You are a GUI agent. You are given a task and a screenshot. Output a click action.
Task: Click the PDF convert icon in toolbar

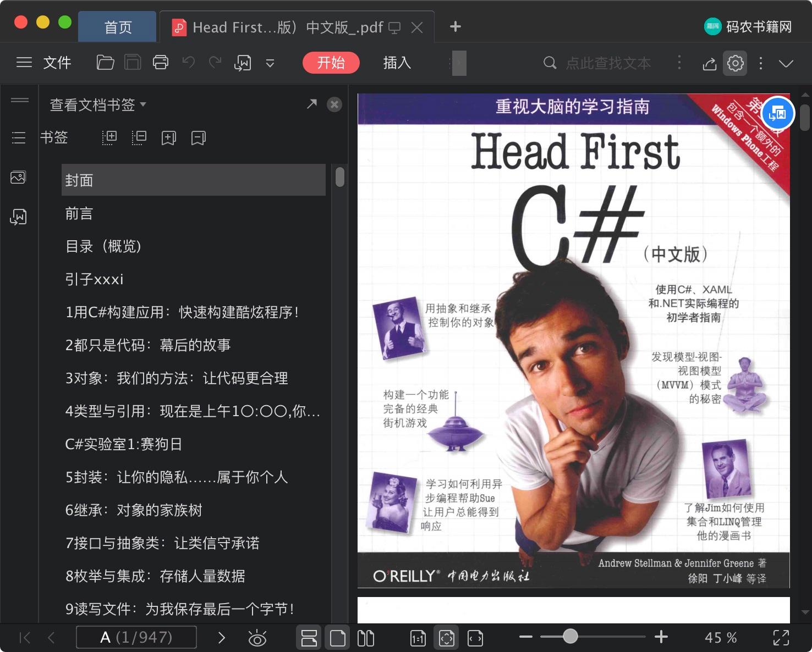pos(243,63)
